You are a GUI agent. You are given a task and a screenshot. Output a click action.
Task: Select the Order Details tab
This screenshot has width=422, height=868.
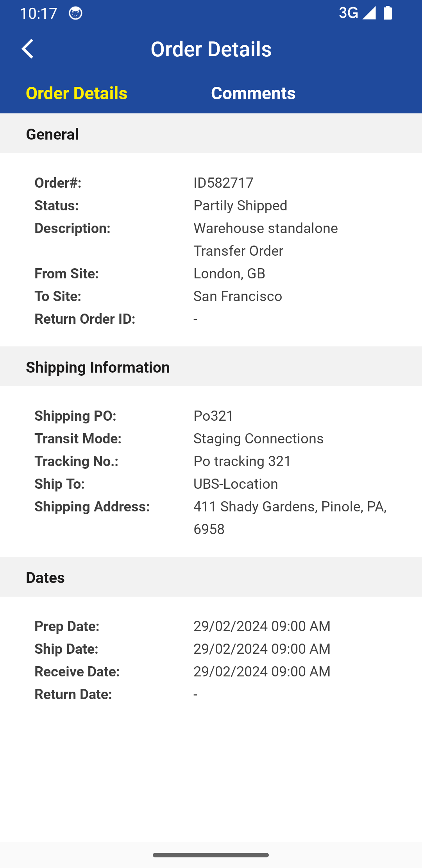[x=77, y=93]
